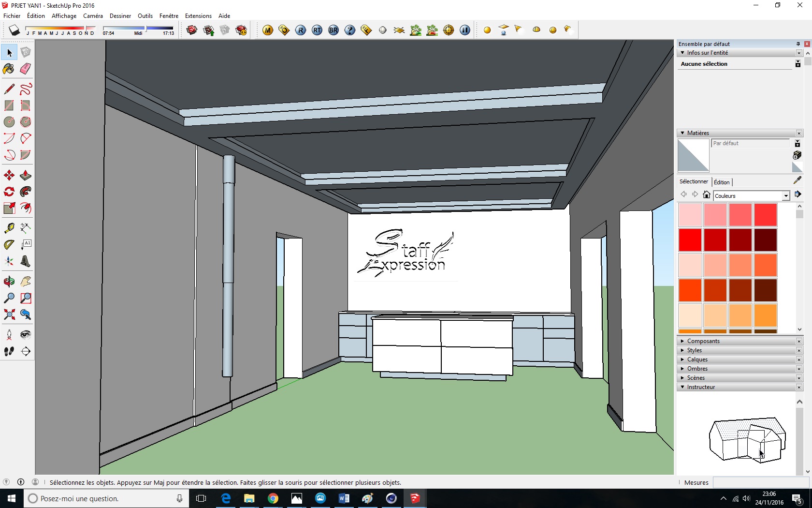Image resolution: width=812 pixels, height=508 pixels.
Task: Switch to the Sélectionner materials tab
Action: pyautogui.click(x=694, y=182)
